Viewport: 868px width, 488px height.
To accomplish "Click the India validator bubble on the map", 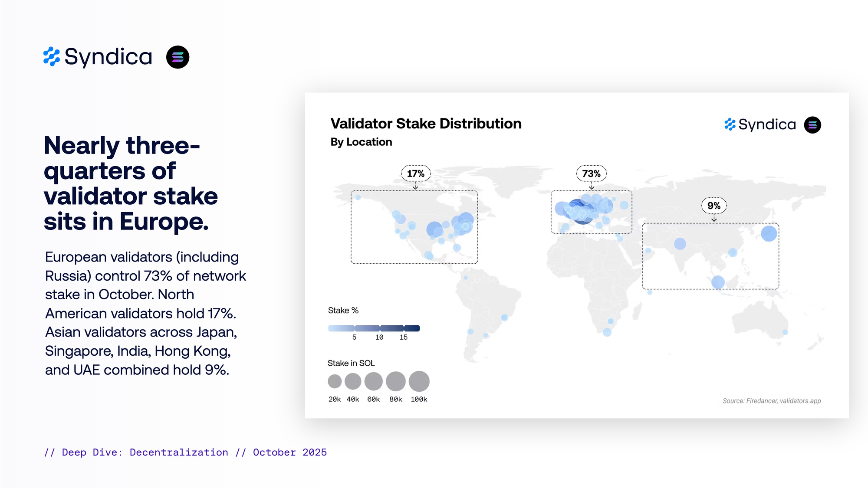I will coord(680,244).
